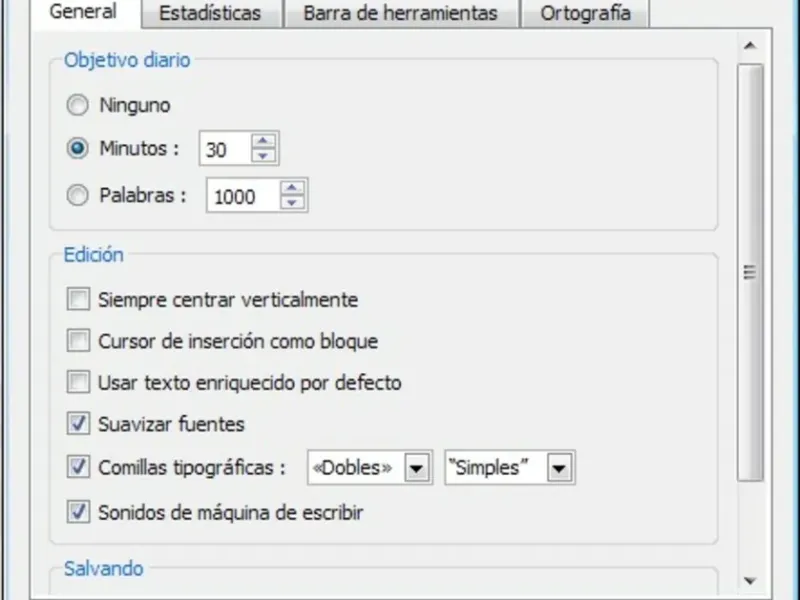Check Cursor de inserción como bloque
This screenshot has width=800, height=600.
pyautogui.click(x=78, y=341)
